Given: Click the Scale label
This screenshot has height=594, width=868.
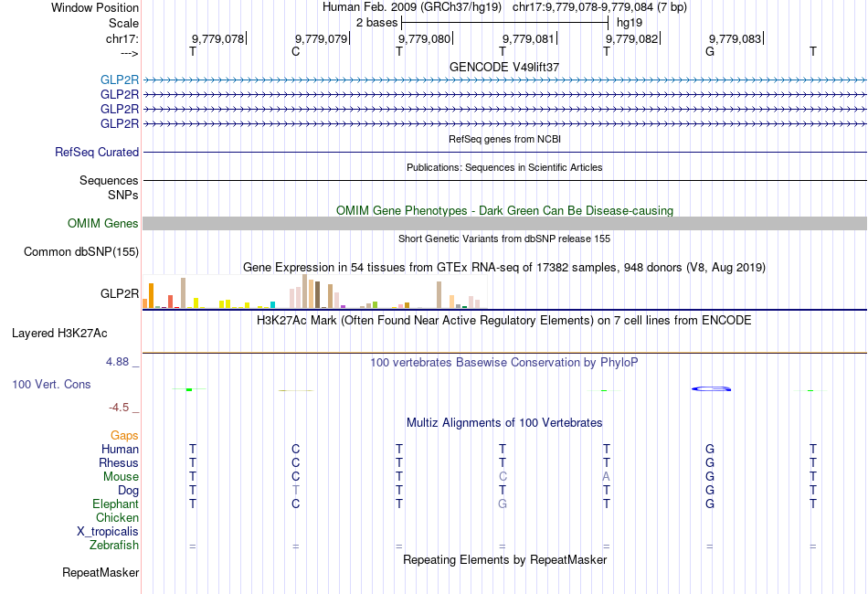Looking at the screenshot, I should click(123, 23).
